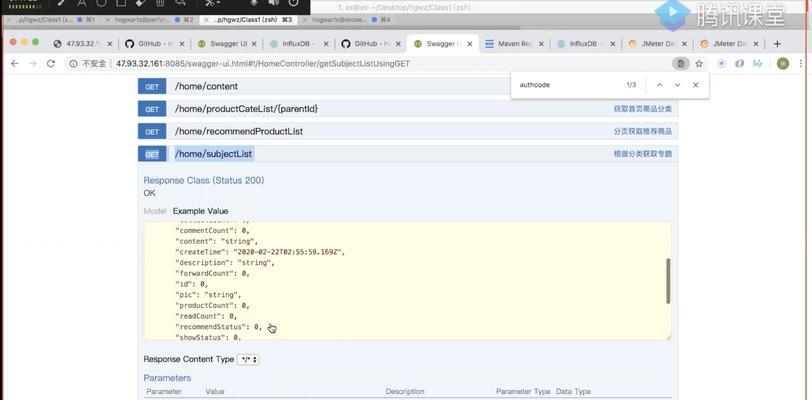Open a new browser tab with plus
This screenshot has width=812, height=400.
click(777, 44)
